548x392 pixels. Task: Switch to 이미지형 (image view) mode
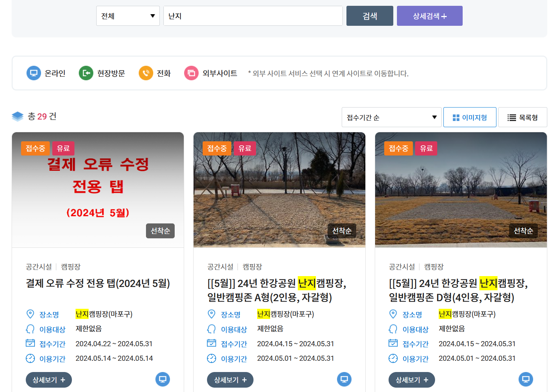[x=470, y=117]
